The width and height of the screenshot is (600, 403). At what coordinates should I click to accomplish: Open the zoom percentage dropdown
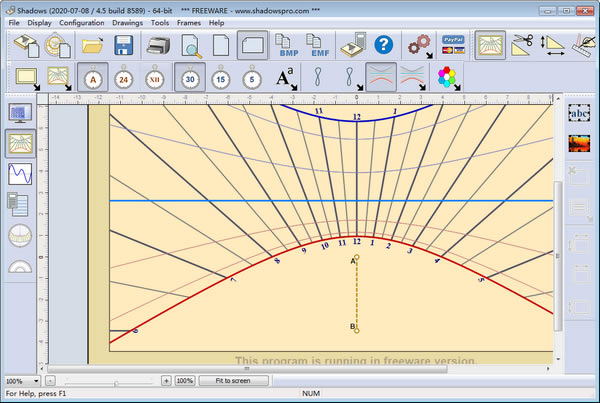[x=37, y=381]
